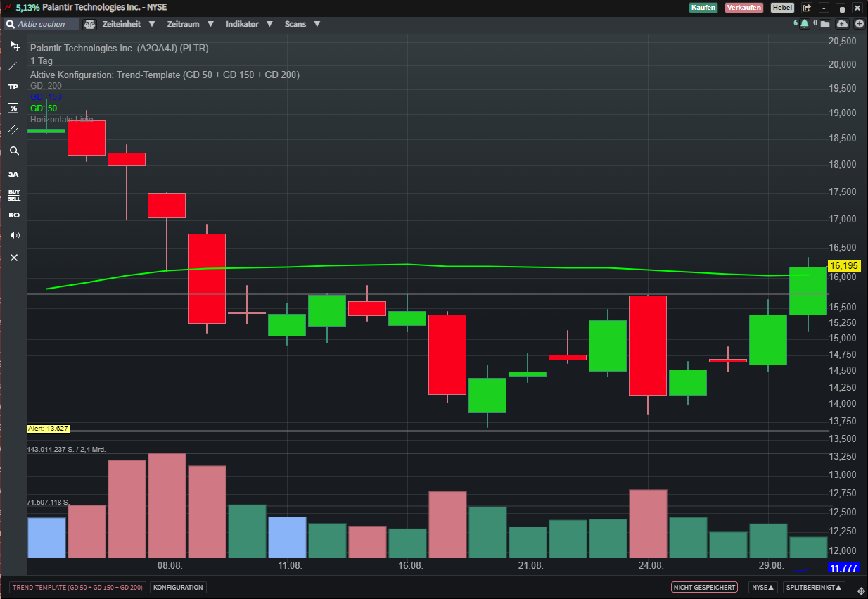Viewport: 868px width, 599px height.
Task: Click the red chart app icon in the title bar
Action: (x=8, y=7)
